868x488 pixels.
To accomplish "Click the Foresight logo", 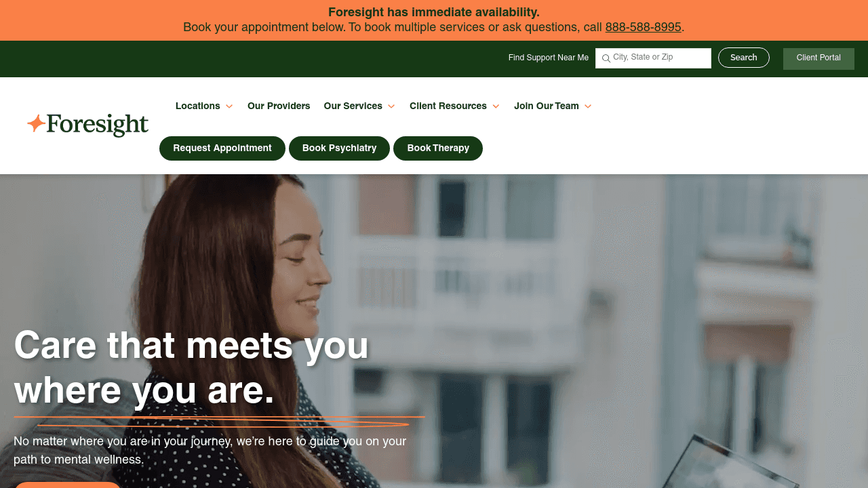I will (87, 125).
